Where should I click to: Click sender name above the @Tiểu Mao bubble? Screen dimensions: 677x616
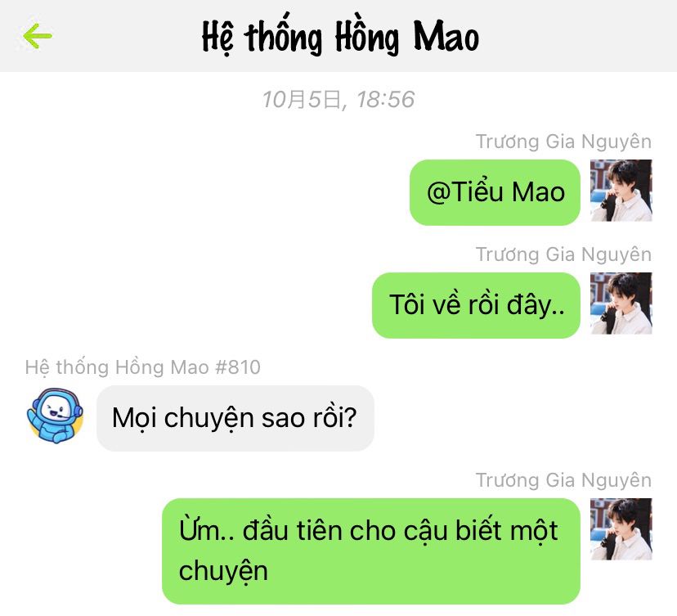[563, 142]
